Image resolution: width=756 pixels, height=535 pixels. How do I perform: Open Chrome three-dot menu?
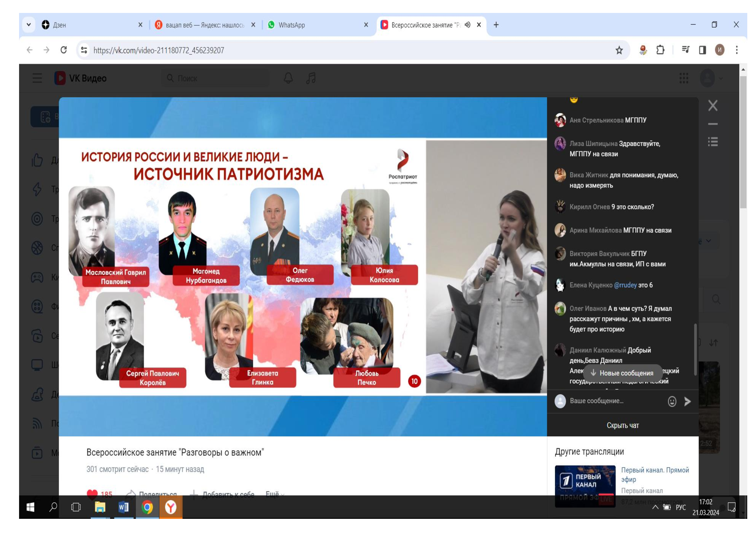tap(737, 50)
